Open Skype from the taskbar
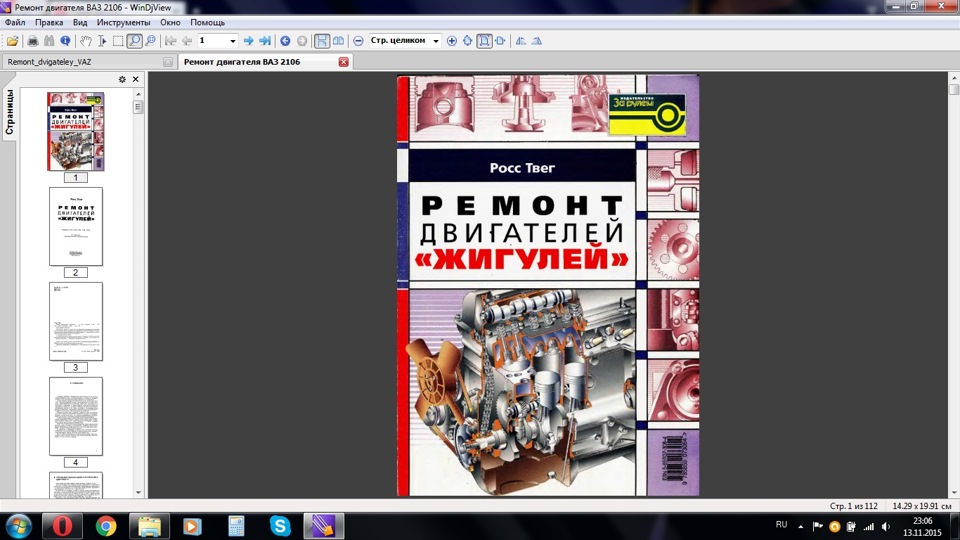960x540 pixels. [280, 526]
